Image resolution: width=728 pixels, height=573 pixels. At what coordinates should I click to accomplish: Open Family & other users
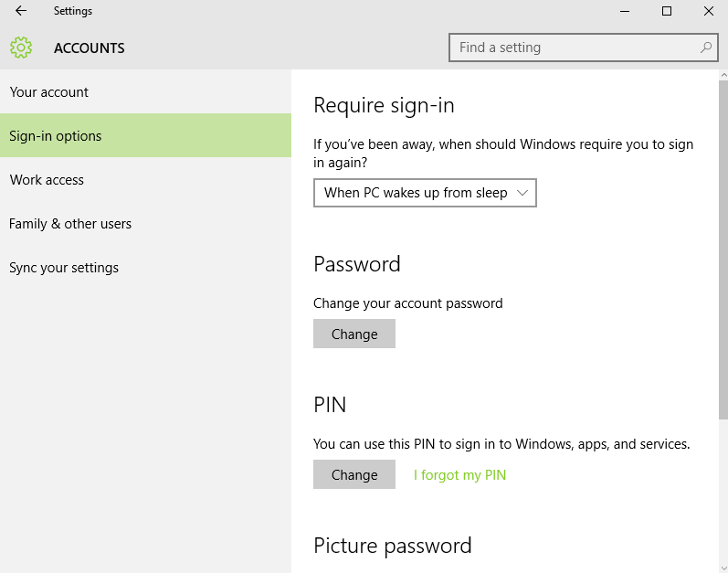pyautogui.click(x=145, y=223)
